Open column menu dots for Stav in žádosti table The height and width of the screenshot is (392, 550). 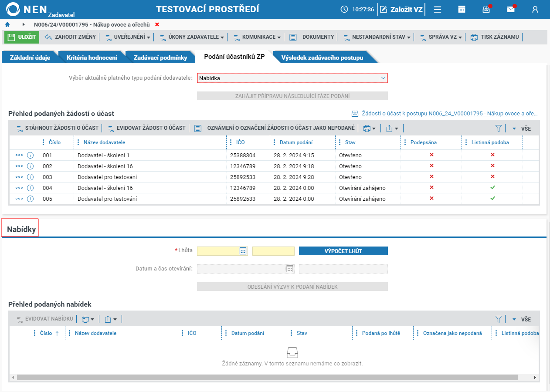point(339,142)
